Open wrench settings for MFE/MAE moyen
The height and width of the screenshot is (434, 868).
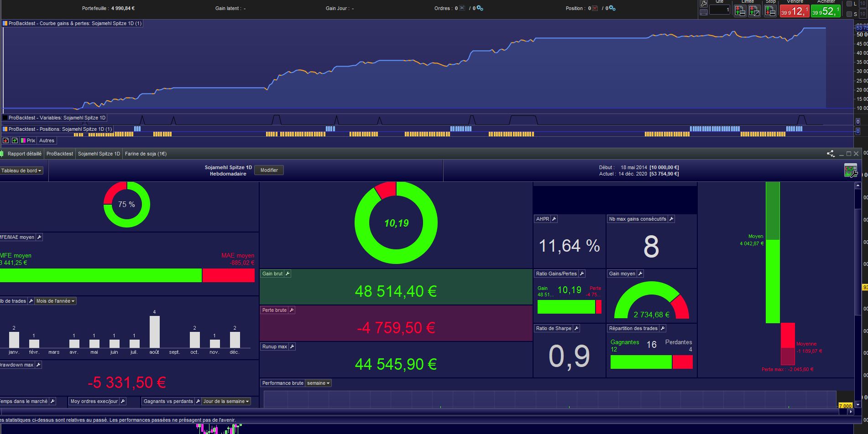tap(39, 237)
